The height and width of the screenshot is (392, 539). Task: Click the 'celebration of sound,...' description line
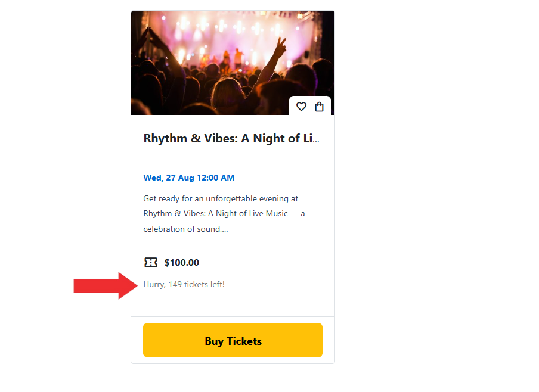pyautogui.click(x=185, y=229)
